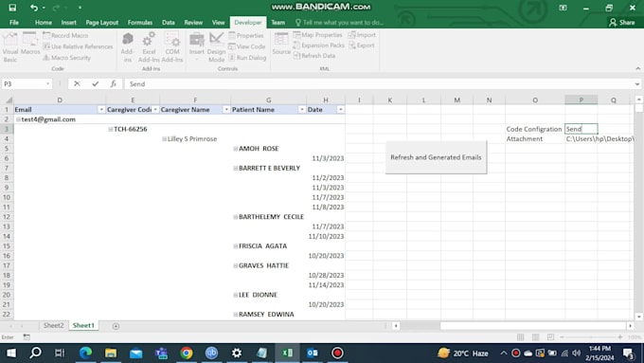Viewport: 644px width, 363px height.
Task: Collapse the Lilley S Primrose group
Action: [164, 139]
